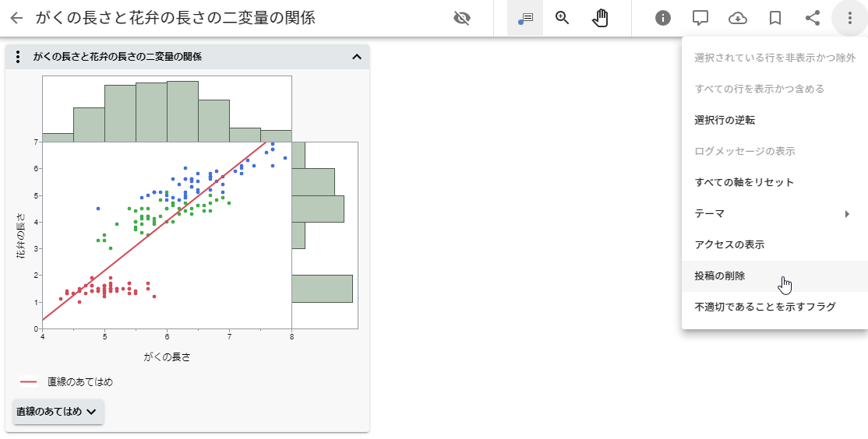Collapse the report panel with chevron
This screenshot has height=439, width=868.
click(x=357, y=57)
